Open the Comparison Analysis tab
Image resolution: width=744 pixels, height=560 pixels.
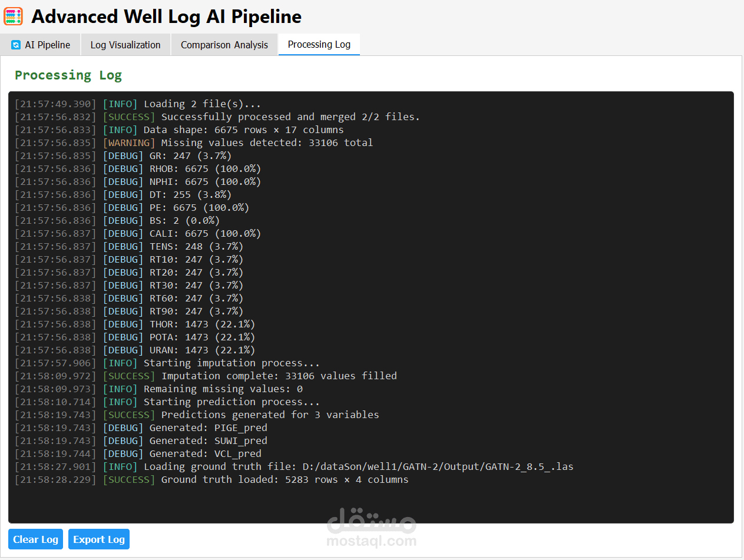pos(224,45)
